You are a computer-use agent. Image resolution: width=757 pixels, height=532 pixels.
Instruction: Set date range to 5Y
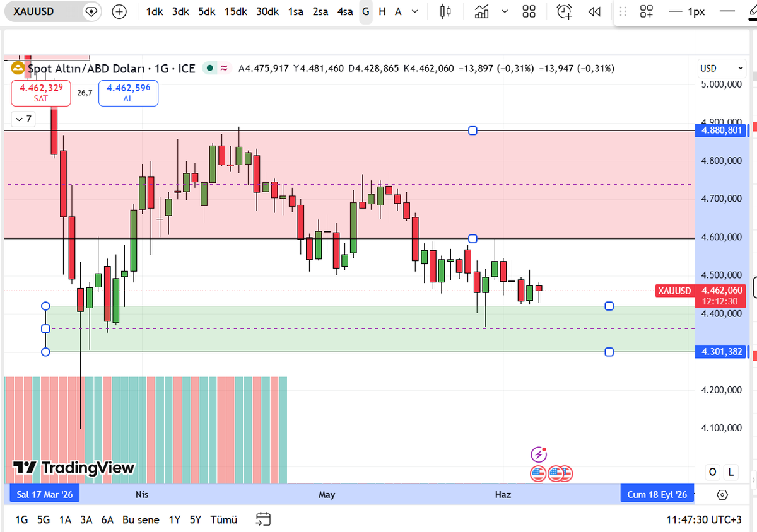click(196, 520)
